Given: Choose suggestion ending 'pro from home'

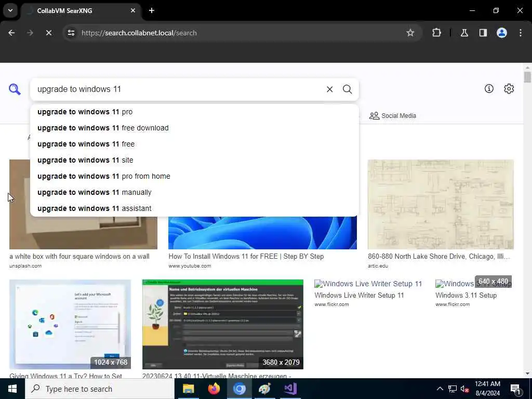Looking at the screenshot, I should pyautogui.click(x=194, y=176).
